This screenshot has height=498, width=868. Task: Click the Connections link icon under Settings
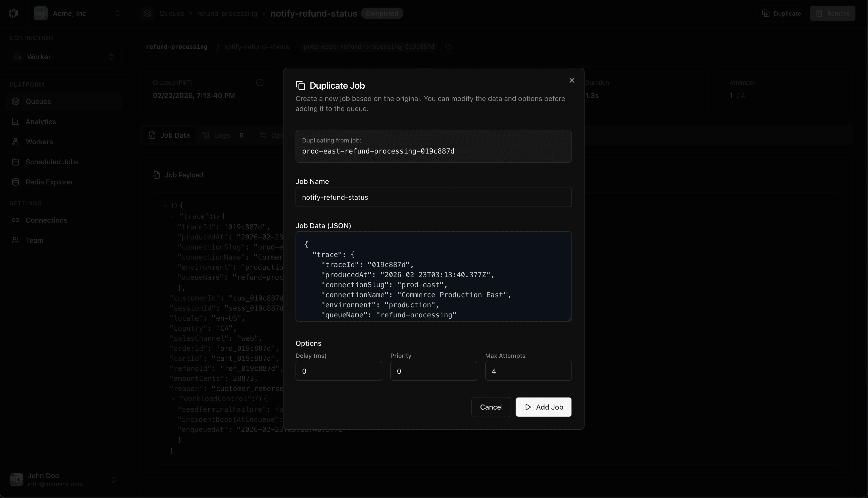point(15,220)
